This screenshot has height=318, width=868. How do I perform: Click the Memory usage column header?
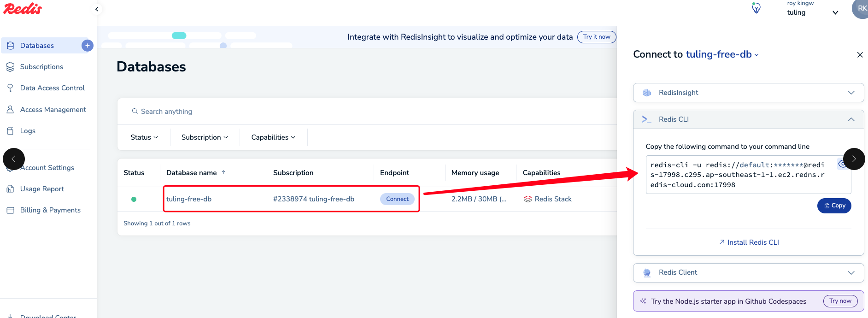tap(475, 173)
